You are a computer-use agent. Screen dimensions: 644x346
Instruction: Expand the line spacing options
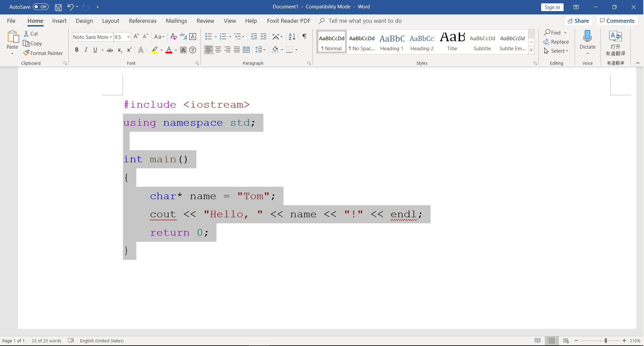click(264, 50)
